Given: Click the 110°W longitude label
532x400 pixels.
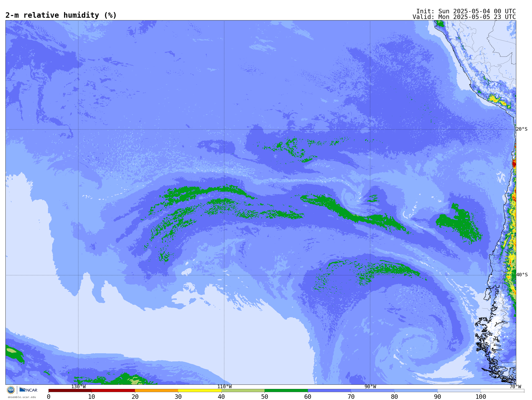Looking at the screenshot, I should [224, 387].
